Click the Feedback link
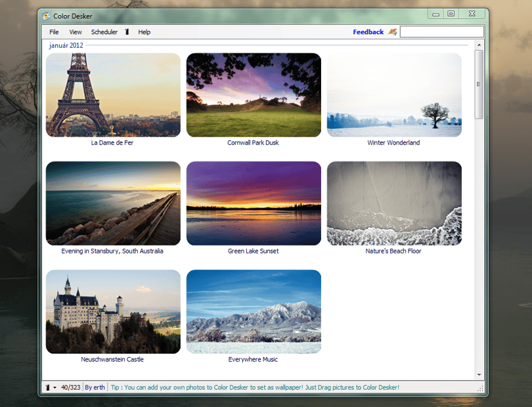Screen dimensions: 532x407 pyautogui.click(x=368, y=32)
